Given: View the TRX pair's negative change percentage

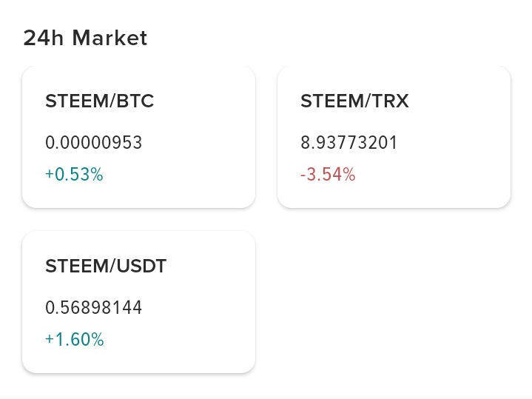Looking at the screenshot, I should click(328, 175).
